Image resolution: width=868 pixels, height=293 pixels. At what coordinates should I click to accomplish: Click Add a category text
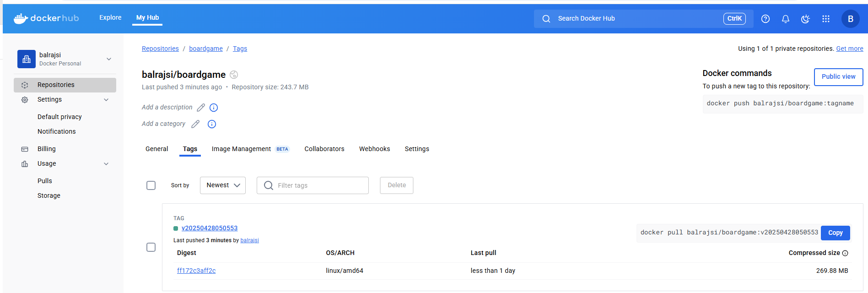click(163, 124)
